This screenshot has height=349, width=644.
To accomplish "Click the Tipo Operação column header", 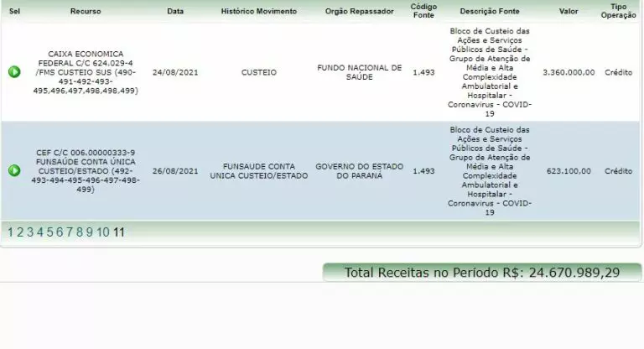I will point(618,12).
